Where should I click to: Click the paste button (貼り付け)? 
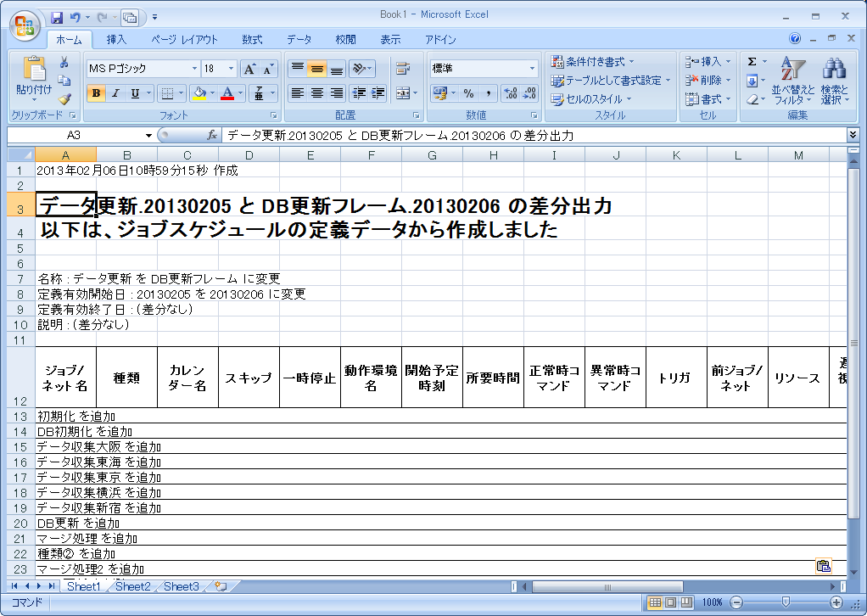[x=34, y=80]
